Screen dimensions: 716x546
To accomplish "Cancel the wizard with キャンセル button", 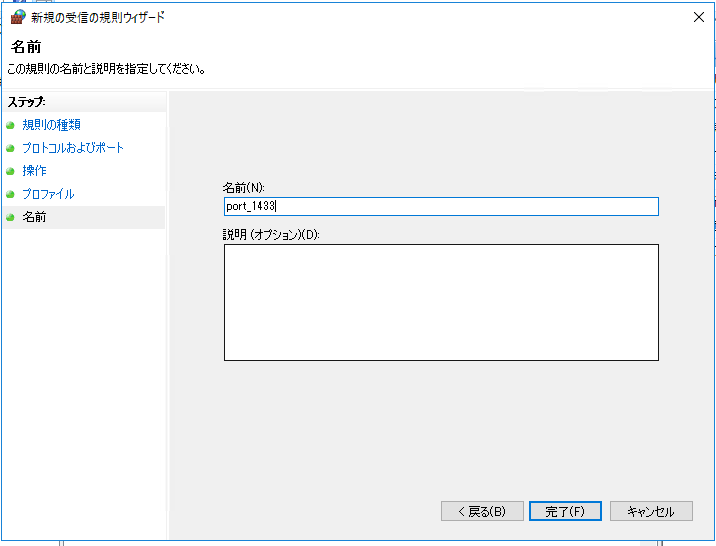I will coord(651,511).
